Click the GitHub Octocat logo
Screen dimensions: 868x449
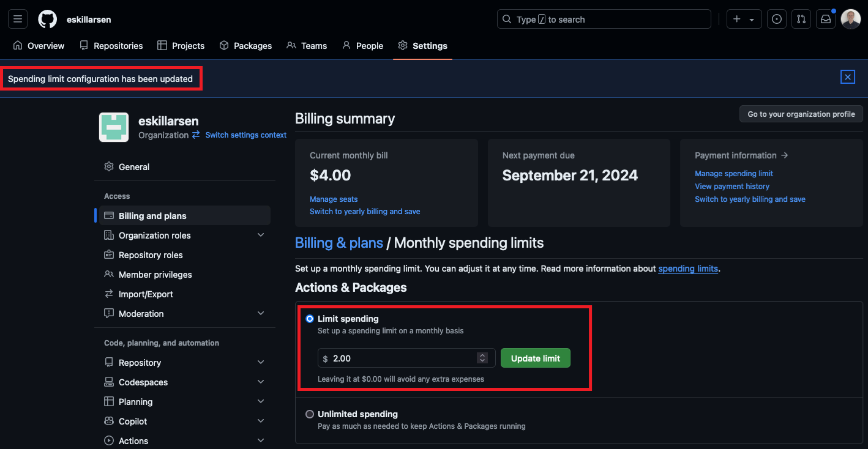(47, 19)
